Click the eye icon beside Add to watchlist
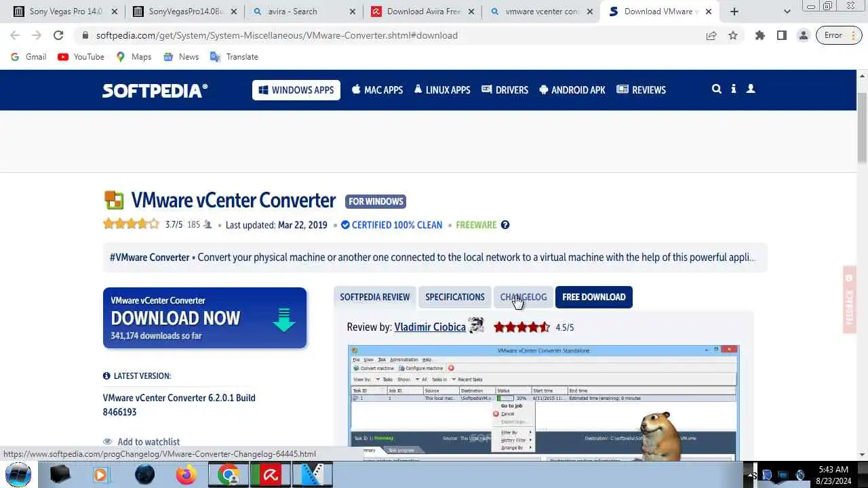Viewport: 868px width, 488px height. tap(107, 442)
